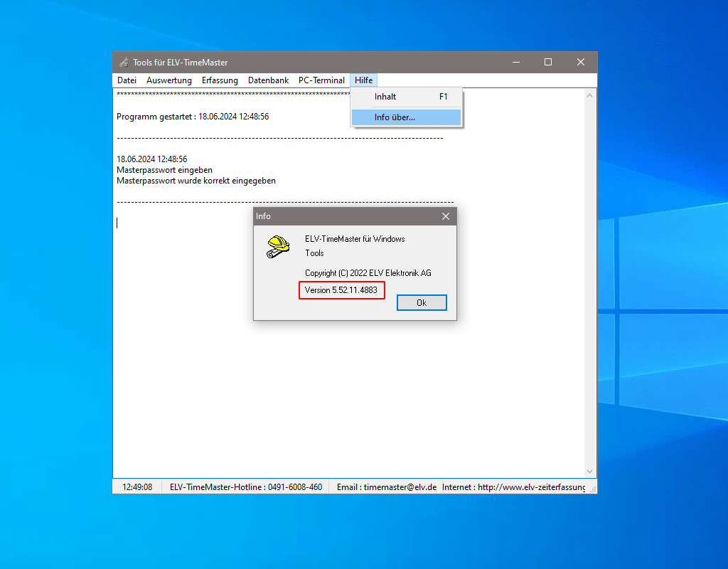Open the Erfassung menu

[x=220, y=80]
